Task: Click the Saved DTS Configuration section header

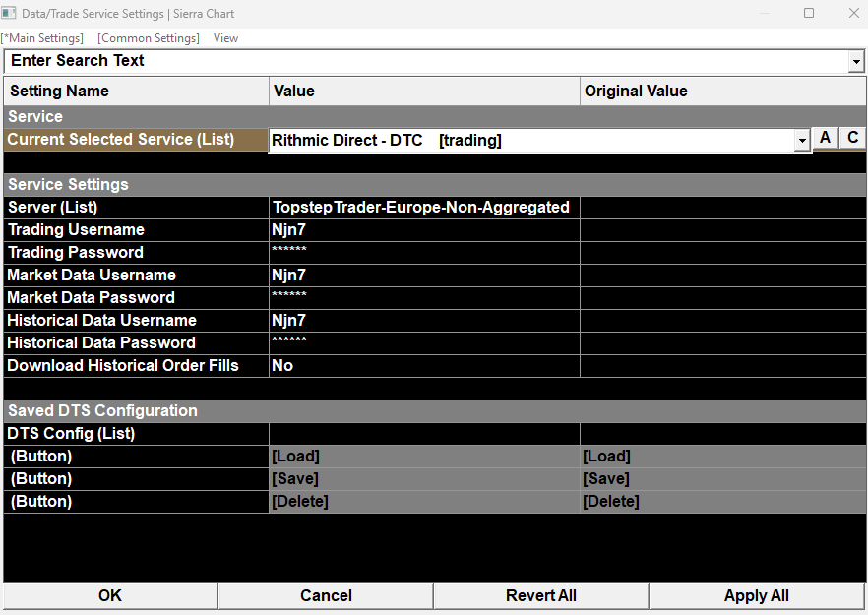Action: pos(435,411)
